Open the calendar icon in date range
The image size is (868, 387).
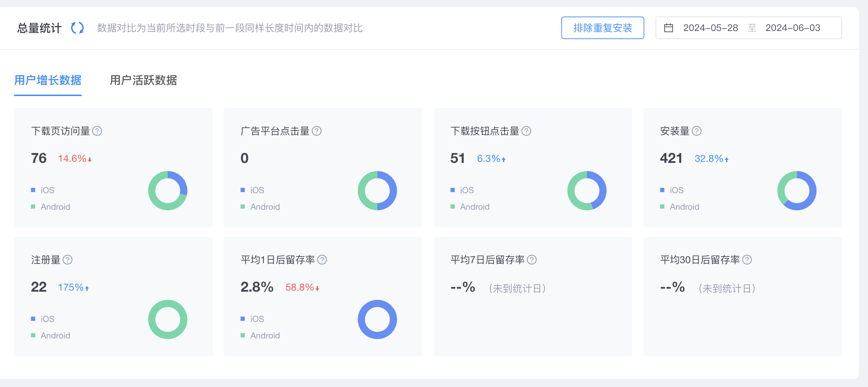[668, 28]
